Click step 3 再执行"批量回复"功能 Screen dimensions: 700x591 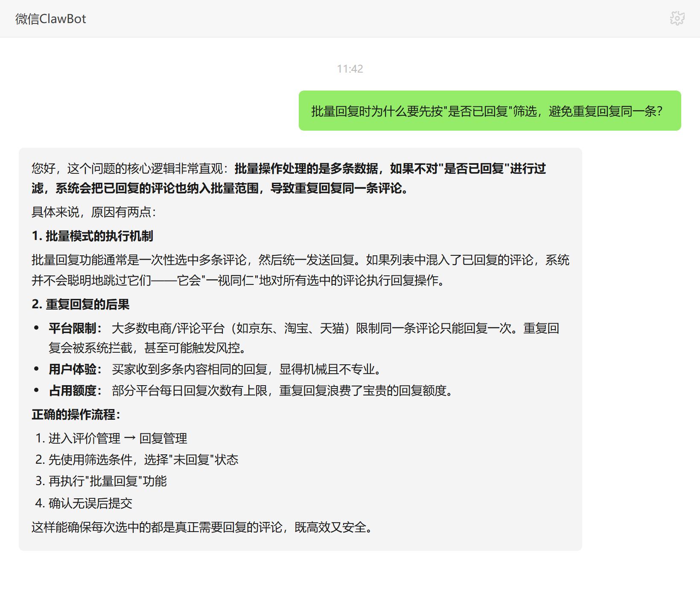(x=101, y=481)
